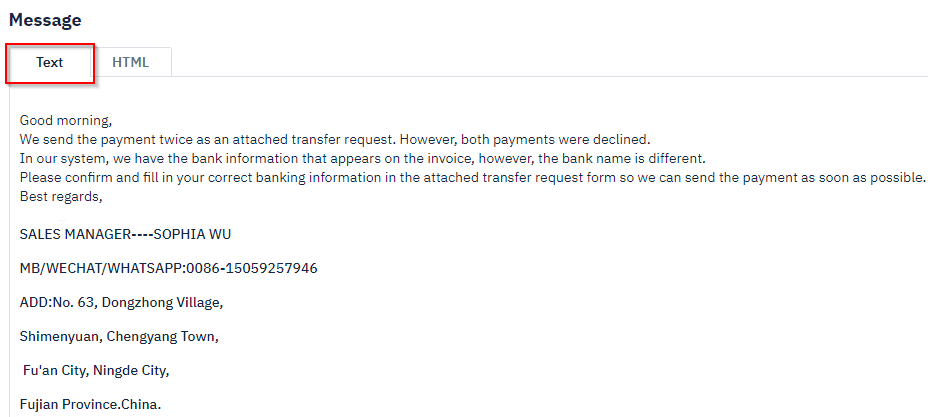
Task: Click the "ADD:No. 63, Dongzhong Village," line
Action: tap(121, 303)
